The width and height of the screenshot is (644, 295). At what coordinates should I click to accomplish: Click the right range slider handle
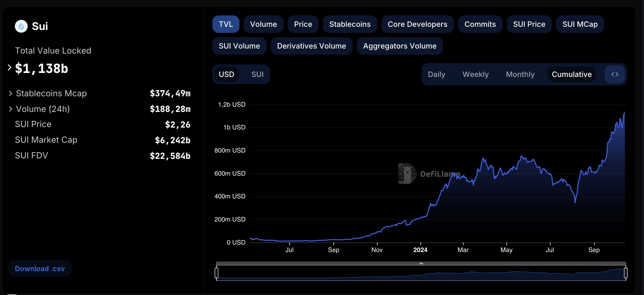[x=626, y=273]
